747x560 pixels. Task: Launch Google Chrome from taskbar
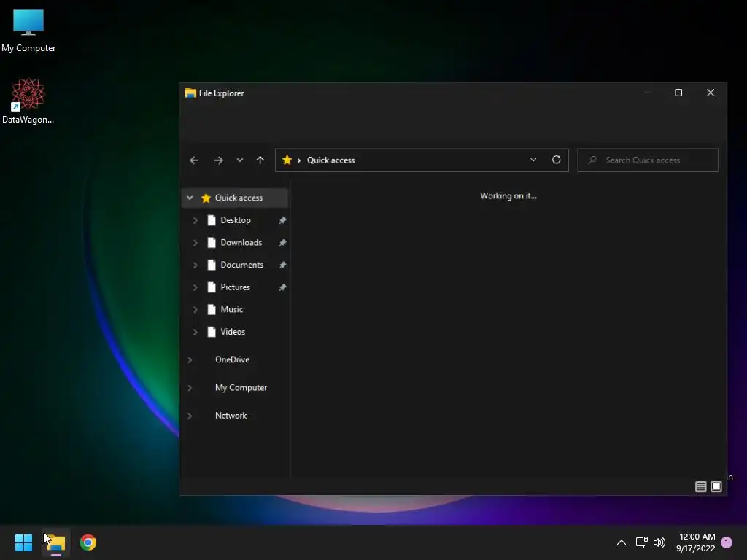(88, 542)
